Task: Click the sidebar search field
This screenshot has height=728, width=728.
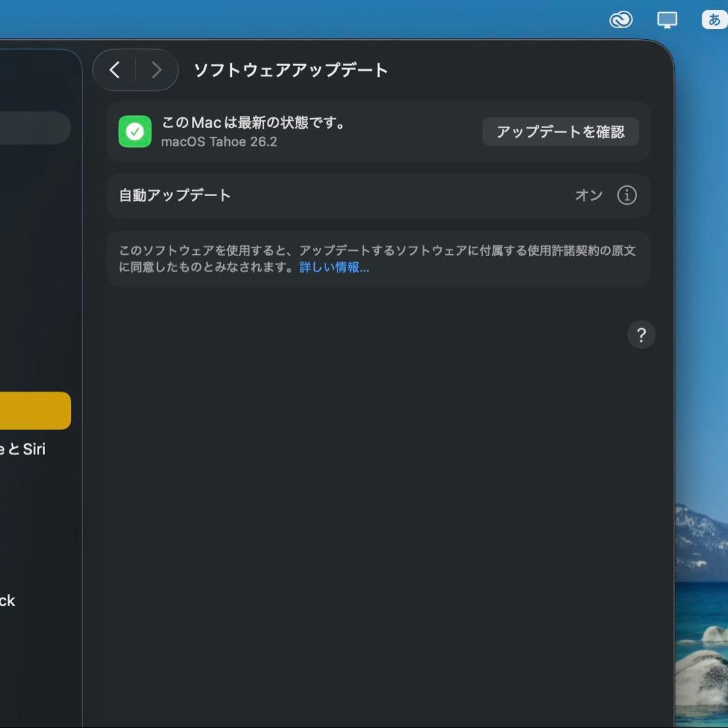Action: 34,128
